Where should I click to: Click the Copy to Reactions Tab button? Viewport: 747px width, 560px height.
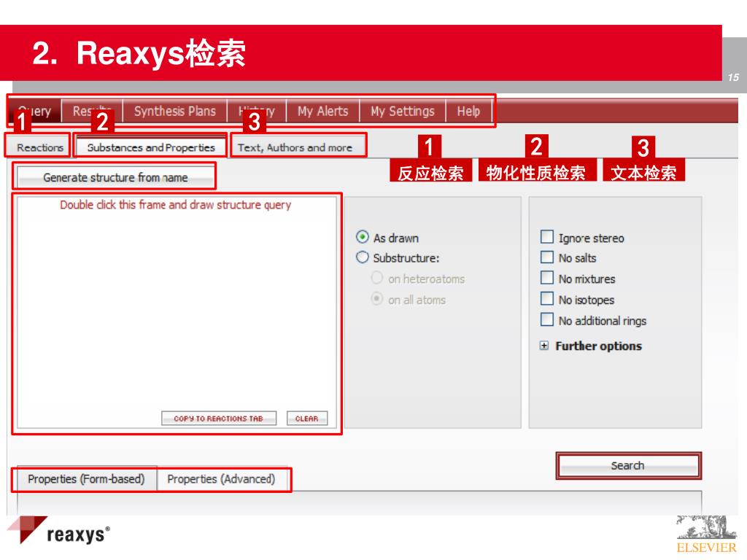click(x=219, y=418)
